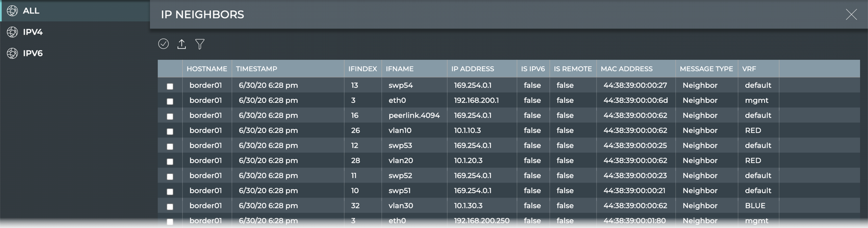Enable checkbox for the vlan10 row
The height and width of the screenshot is (228, 868).
pos(170,131)
